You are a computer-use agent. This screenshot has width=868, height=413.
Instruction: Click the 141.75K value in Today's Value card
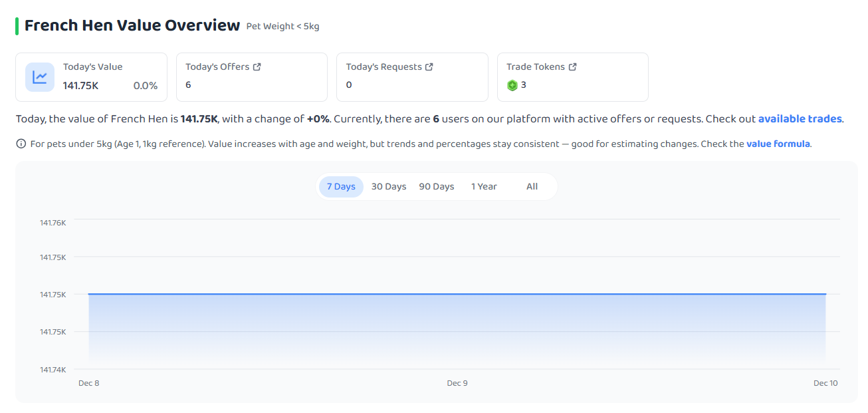(81, 86)
